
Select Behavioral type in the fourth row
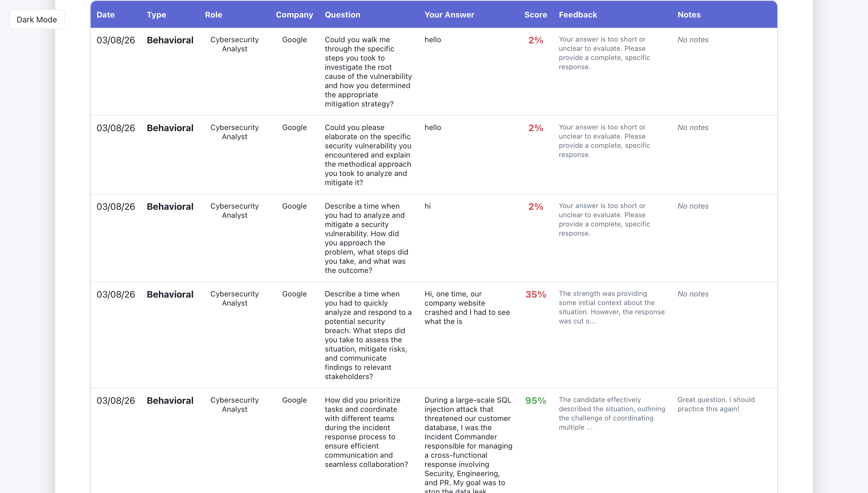pos(170,294)
